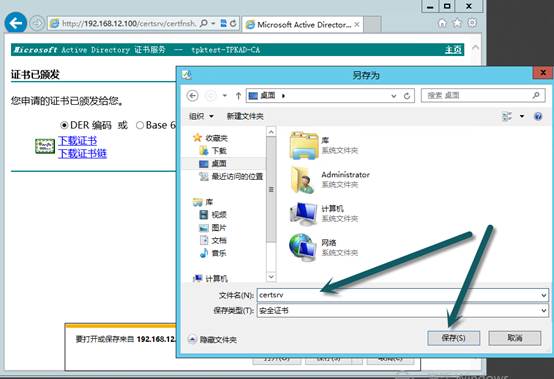
Task: Open the dialog help icon
Action: tap(538, 116)
